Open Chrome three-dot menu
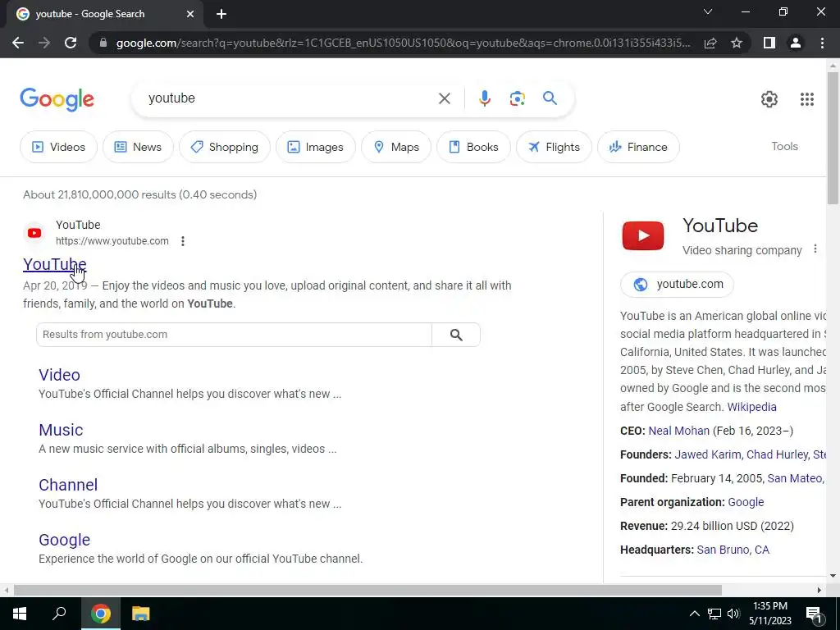This screenshot has height=630, width=840. (x=822, y=43)
